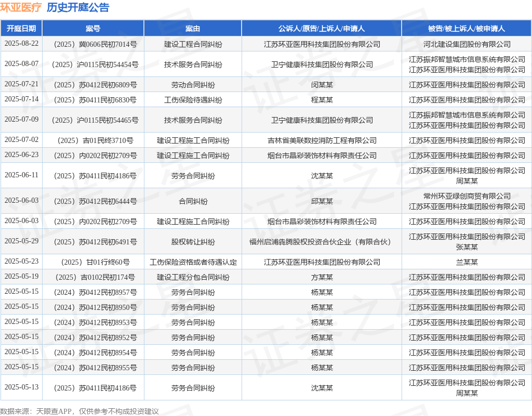
Task: Click plaintiff 程某某
Action: (x=322, y=100)
